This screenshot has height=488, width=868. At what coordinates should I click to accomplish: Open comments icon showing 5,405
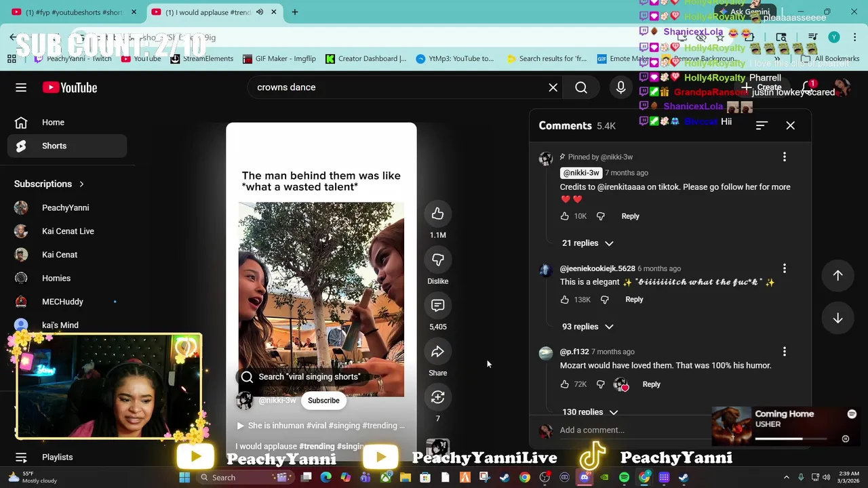coord(437,306)
